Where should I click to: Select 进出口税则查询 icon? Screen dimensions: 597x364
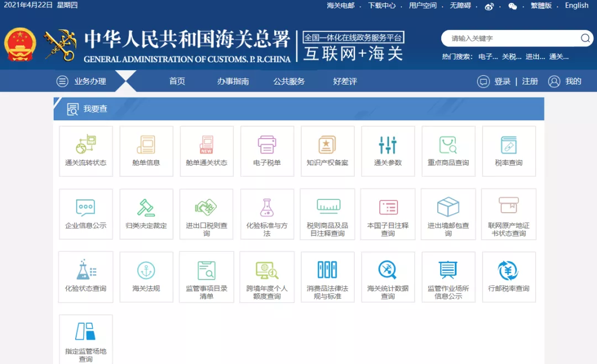click(206, 207)
